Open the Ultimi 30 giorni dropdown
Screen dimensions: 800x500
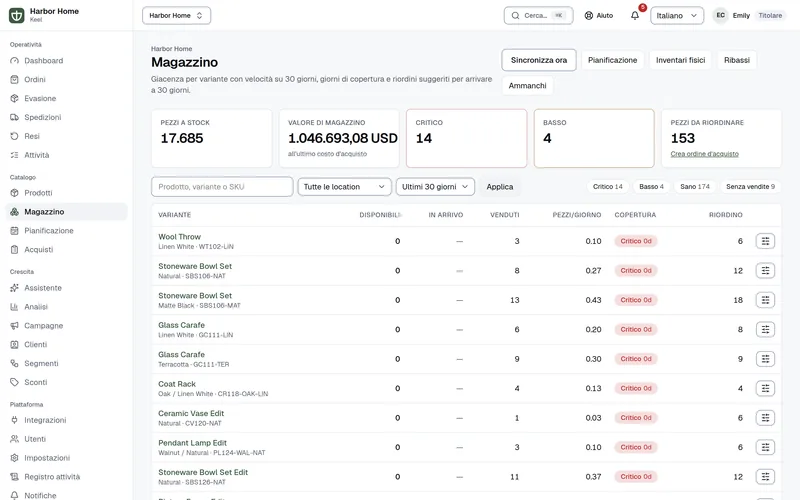point(435,187)
